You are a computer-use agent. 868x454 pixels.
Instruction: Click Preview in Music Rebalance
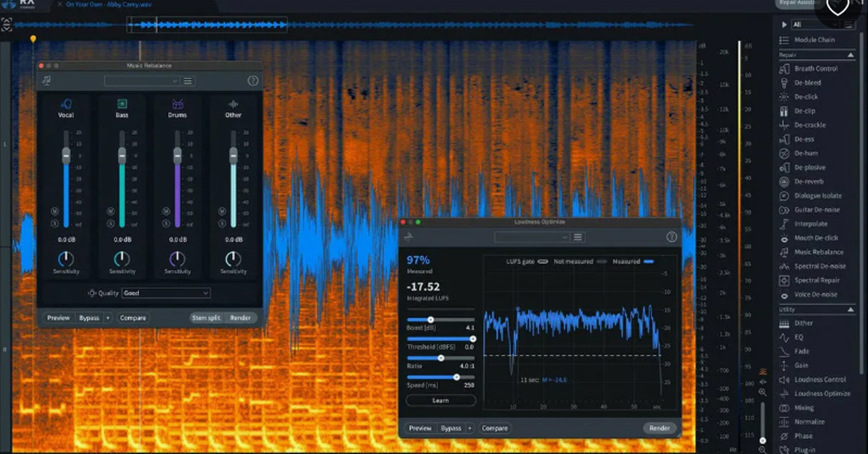[59, 318]
